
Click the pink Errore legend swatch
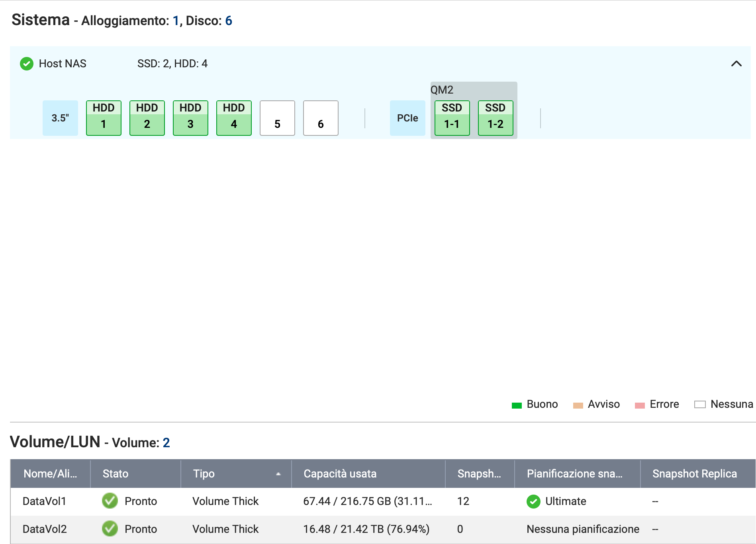(640, 405)
